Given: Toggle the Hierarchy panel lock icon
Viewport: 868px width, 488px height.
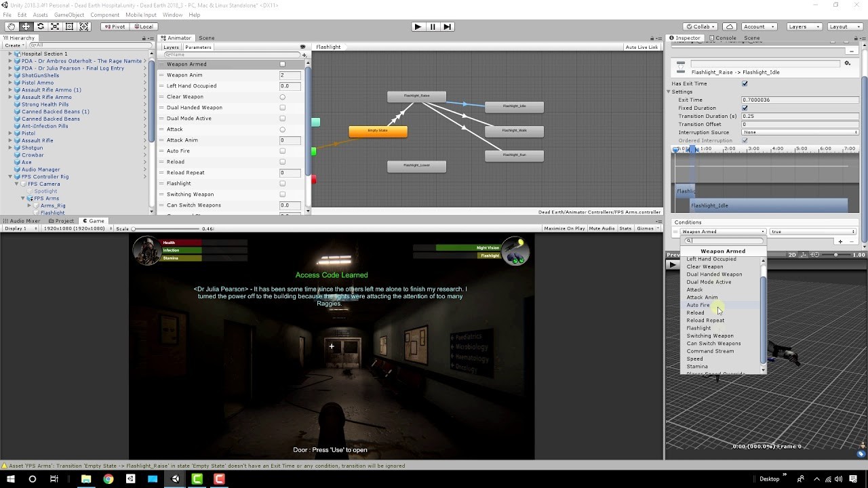Looking at the screenshot, I should point(144,38).
